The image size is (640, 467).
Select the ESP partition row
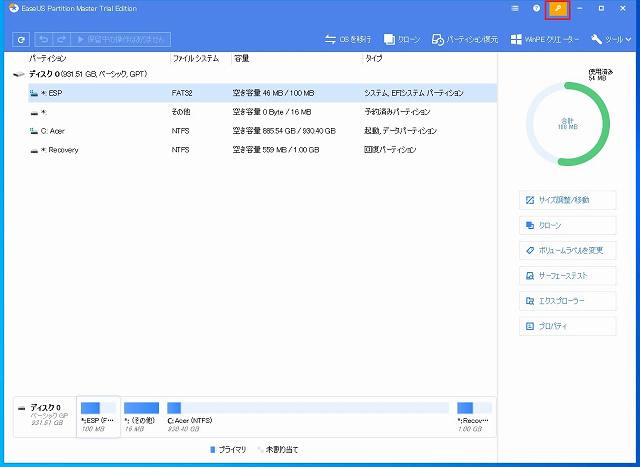262,93
